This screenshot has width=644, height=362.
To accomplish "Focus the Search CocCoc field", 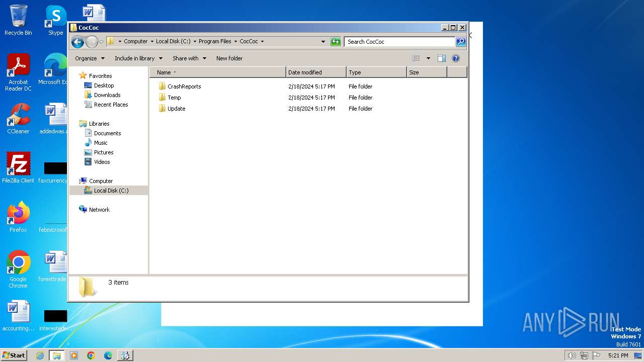I will pos(400,42).
